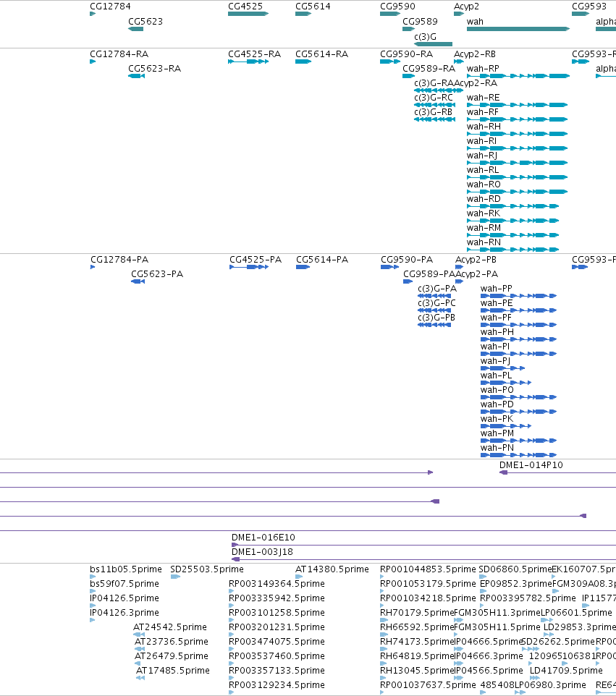Select EST SD25503.5prime

point(206,569)
